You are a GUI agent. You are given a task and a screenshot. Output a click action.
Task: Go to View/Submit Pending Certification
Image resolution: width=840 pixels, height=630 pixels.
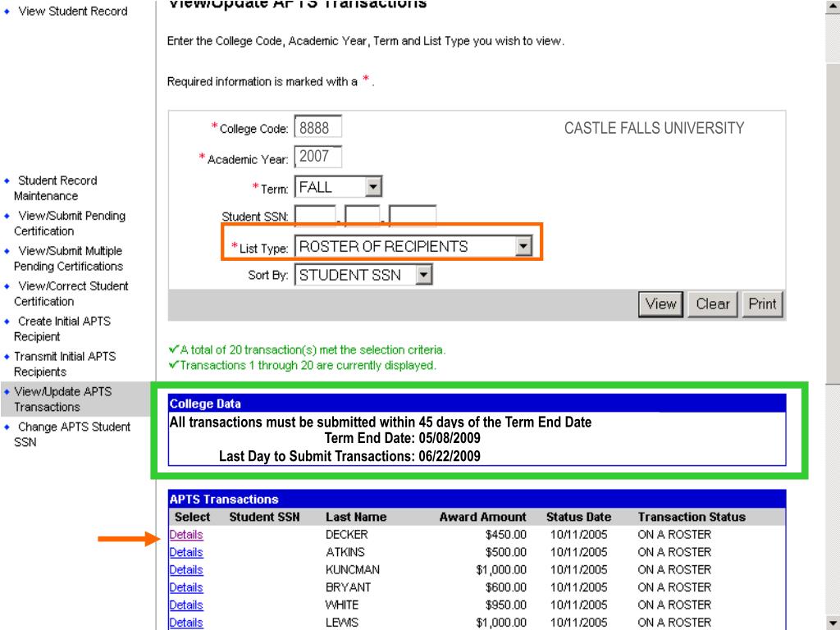pyautogui.click(x=70, y=223)
